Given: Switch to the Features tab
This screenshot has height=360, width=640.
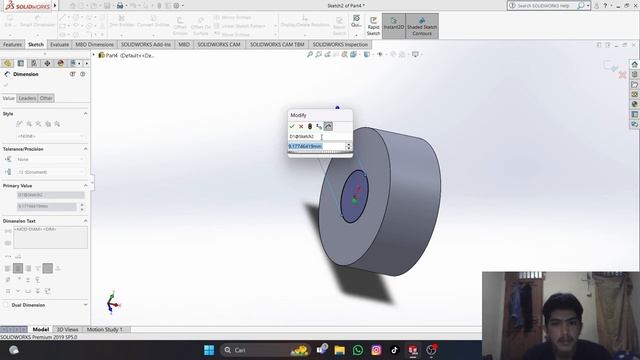Looking at the screenshot, I should 12,44.
